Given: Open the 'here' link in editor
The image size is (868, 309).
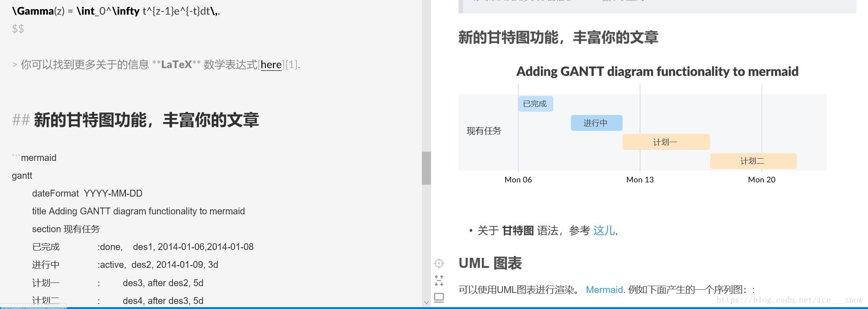Looking at the screenshot, I should (x=271, y=64).
